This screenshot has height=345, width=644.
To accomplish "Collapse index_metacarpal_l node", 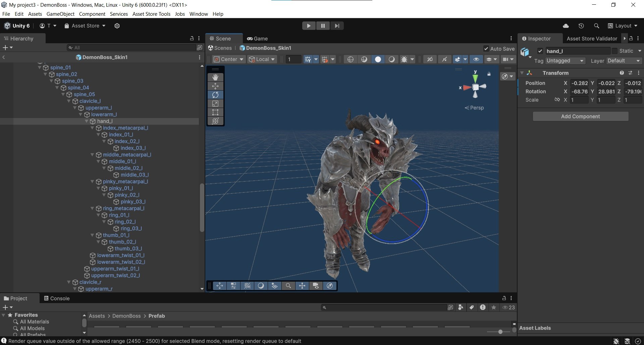I will (x=92, y=128).
